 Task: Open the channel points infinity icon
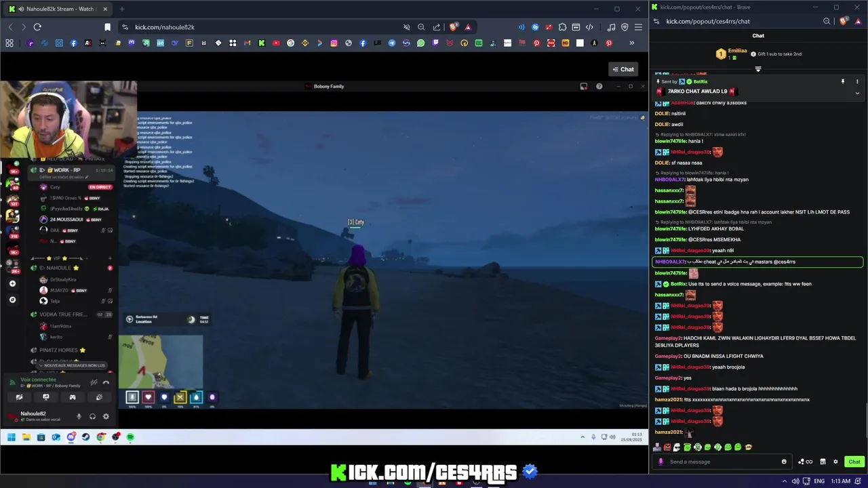point(806,462)
